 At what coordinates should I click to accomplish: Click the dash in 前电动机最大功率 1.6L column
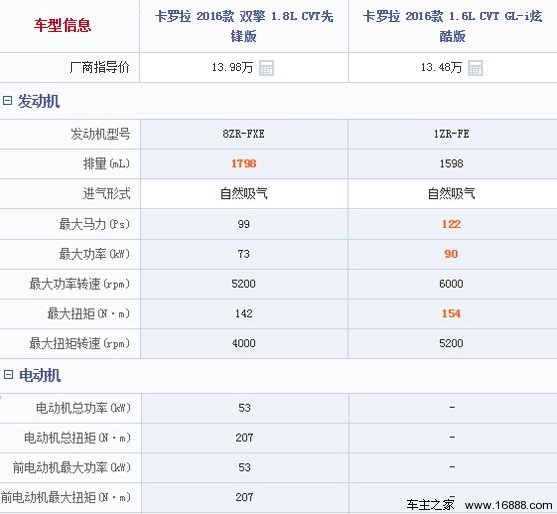(x=452, y=467)
